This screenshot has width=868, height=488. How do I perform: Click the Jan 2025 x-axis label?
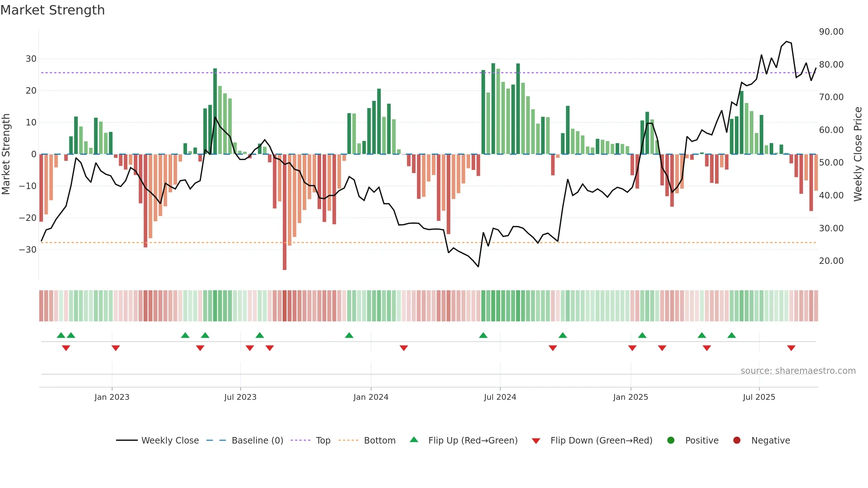pos(631,397)
